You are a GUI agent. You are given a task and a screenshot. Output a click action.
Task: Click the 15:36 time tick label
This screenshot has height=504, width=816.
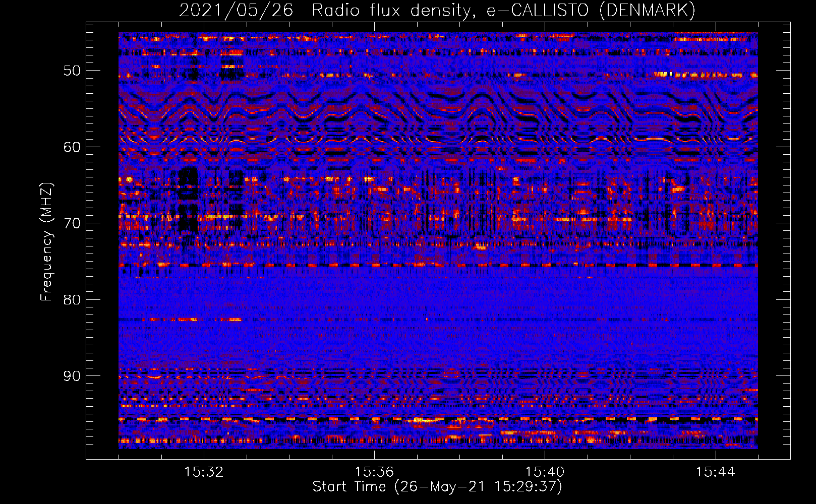point(374,472)
